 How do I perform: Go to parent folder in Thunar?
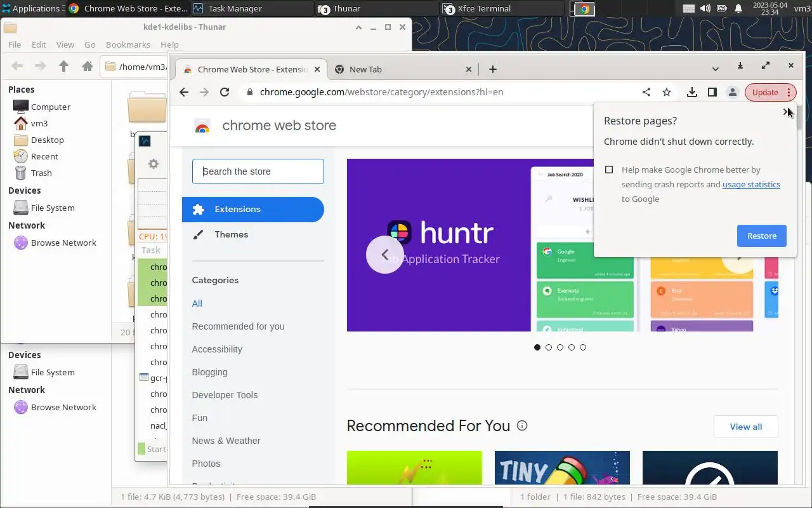click(x=63, y=66)
